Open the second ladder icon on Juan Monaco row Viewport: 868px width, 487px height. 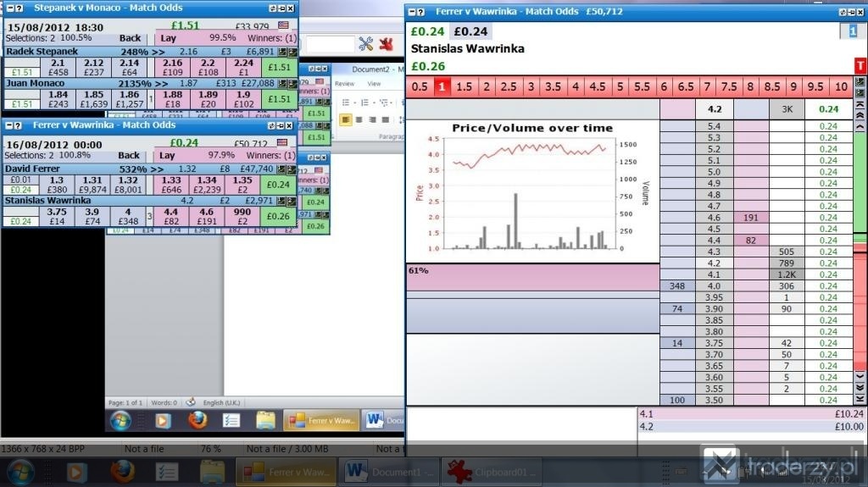292,84
